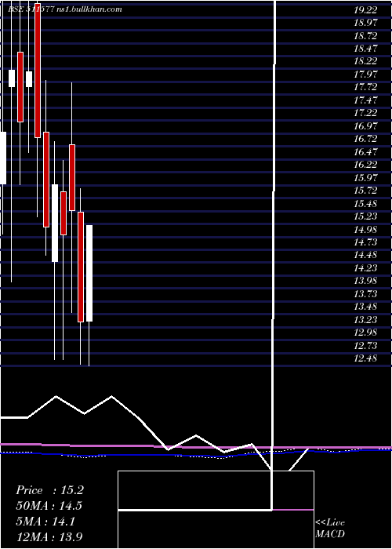Click the 17.47 price axis label
Viewport: 392px width, 549px height.
click(365, 100)
